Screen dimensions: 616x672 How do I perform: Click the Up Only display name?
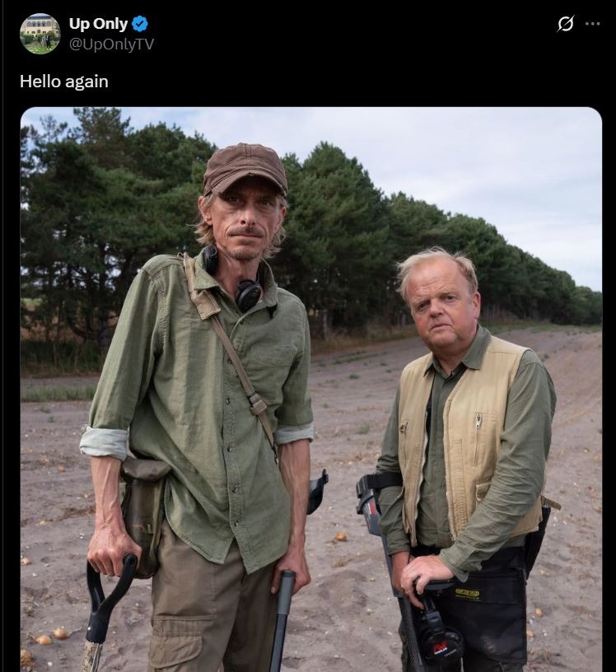pos(98,24)
